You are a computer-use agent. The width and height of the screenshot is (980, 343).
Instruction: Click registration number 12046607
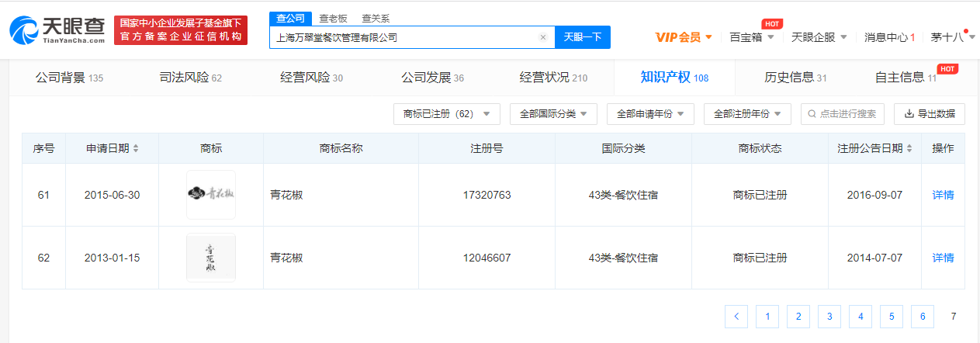pos(487,258)
